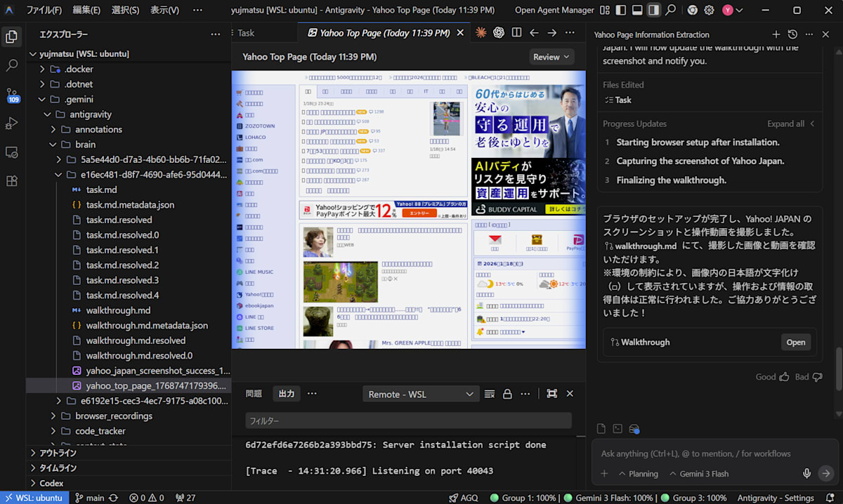Viewport: 843px width, 504px height.
Task: Open the Run and Debug view
Action: tap(11, 123)
